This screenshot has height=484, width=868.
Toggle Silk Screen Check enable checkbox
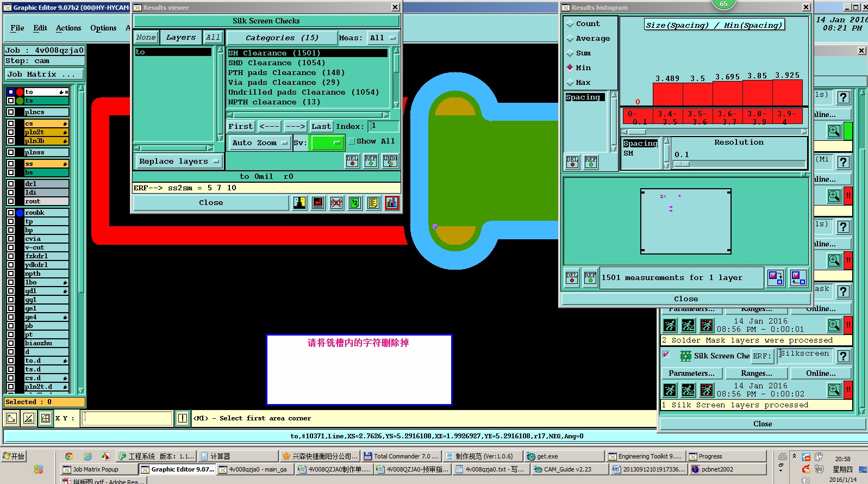click(666, 355)
